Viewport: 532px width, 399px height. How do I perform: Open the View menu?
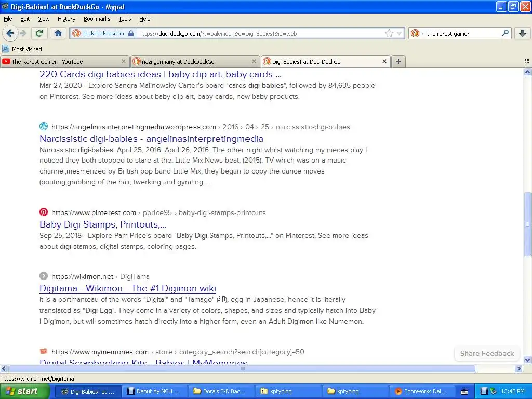[44, 19]
